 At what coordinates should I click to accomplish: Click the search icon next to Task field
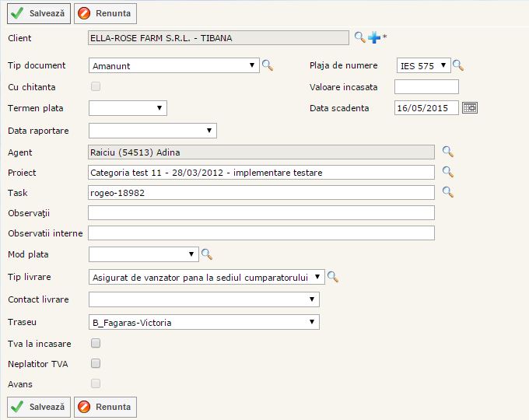pyautogui.click(x=448, y=192)
